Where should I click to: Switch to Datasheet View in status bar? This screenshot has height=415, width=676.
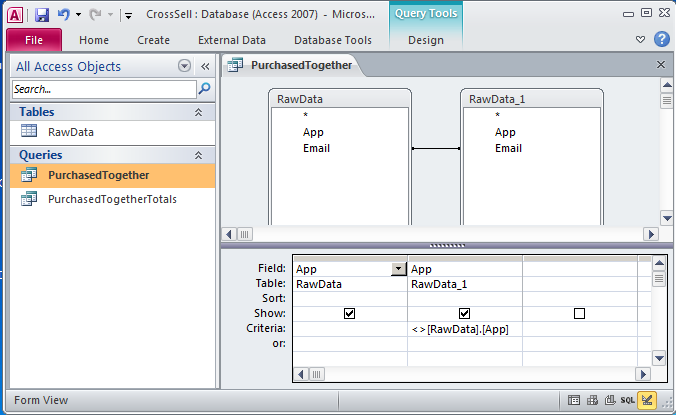[x=574, y=400]
